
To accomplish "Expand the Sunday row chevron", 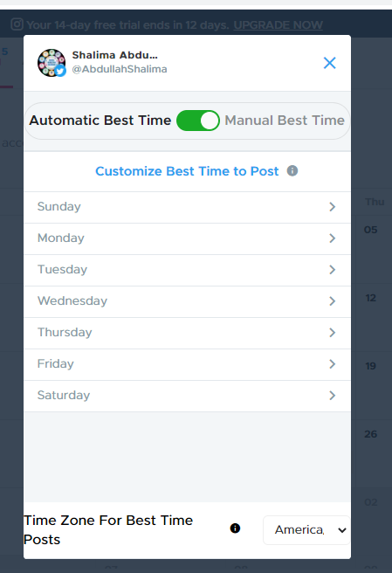I will 332,207.
